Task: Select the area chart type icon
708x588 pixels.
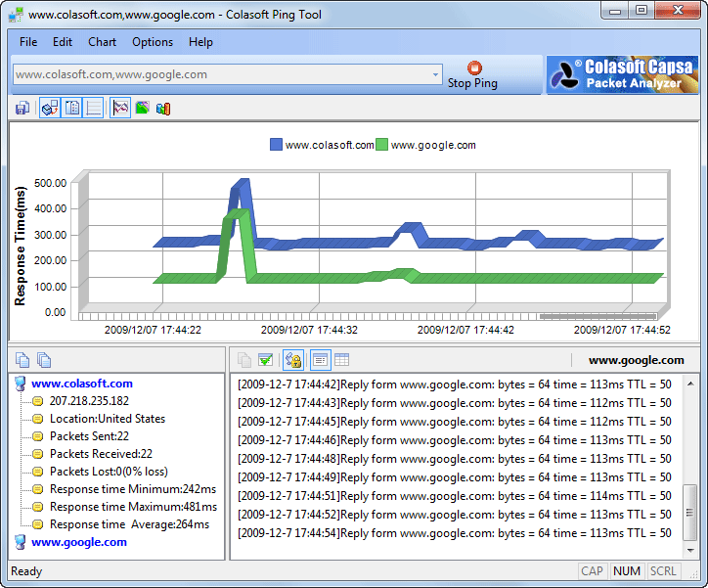Action: point(142,109)
